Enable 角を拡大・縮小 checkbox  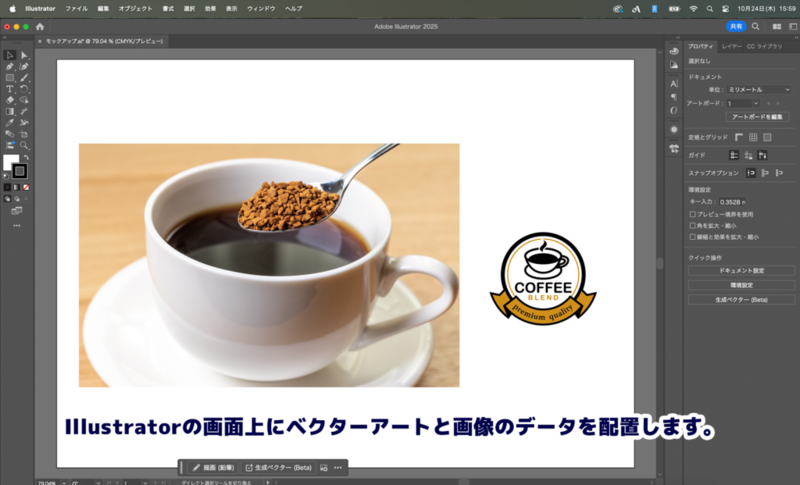tap(692, 225)
